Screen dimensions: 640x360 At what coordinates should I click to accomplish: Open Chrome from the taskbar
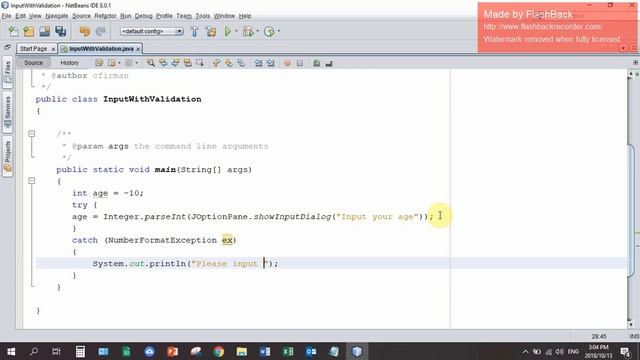coord(218,351)
